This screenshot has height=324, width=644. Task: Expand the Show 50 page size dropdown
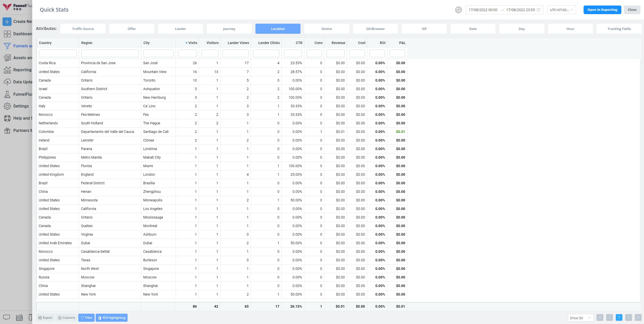tap(580, 318)
